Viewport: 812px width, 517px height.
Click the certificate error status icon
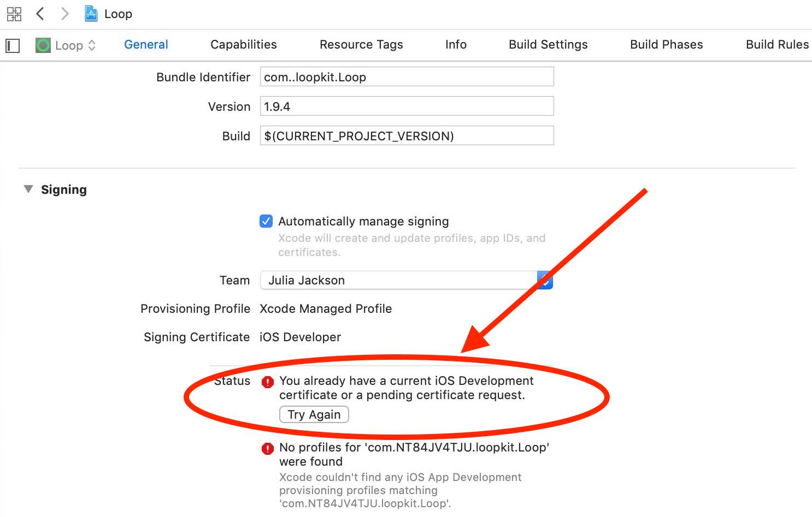pyautogui.click(x=267, y=382)
